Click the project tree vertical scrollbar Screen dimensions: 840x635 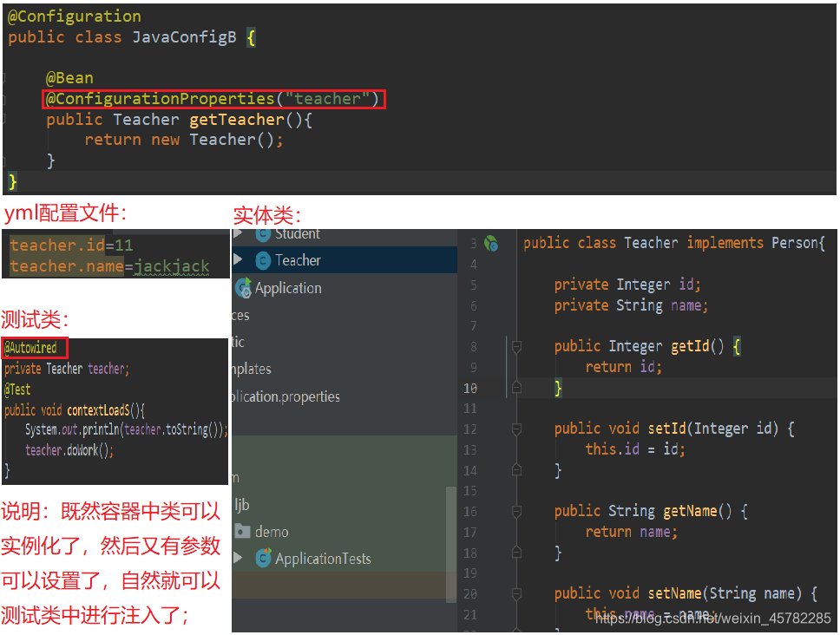click(451, 543)
